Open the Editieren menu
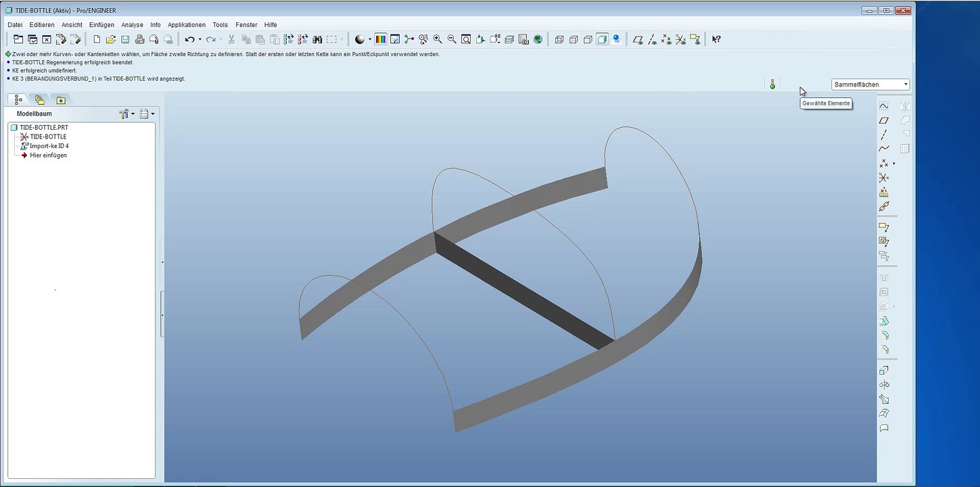 click(x=42, y=25)
